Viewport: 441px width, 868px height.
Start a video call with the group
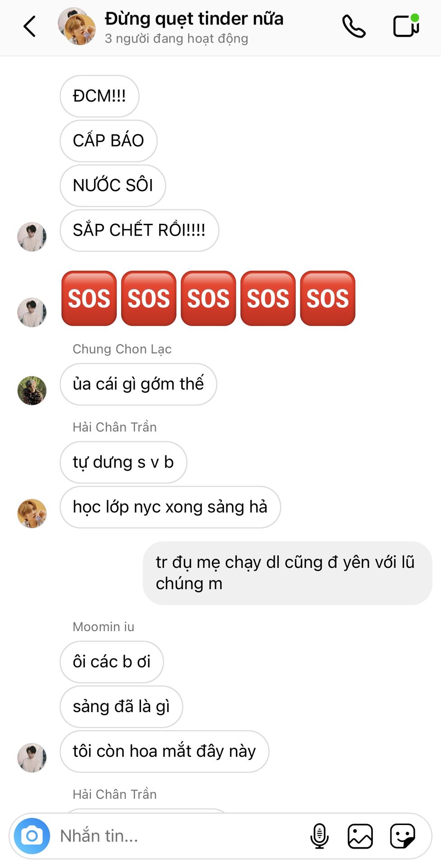pos(406,25)
